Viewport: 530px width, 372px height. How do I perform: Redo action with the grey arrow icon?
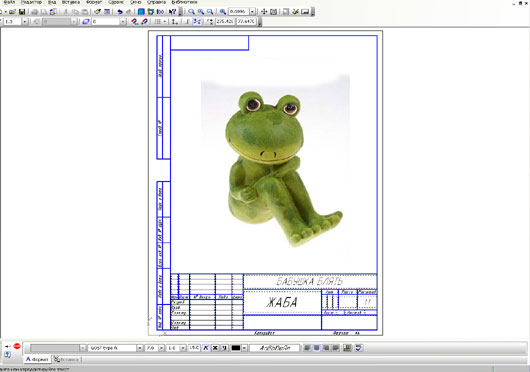click(128, 11)
